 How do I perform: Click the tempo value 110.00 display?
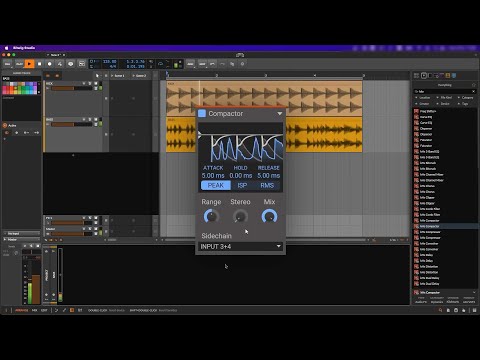click(x=110, y=62)
